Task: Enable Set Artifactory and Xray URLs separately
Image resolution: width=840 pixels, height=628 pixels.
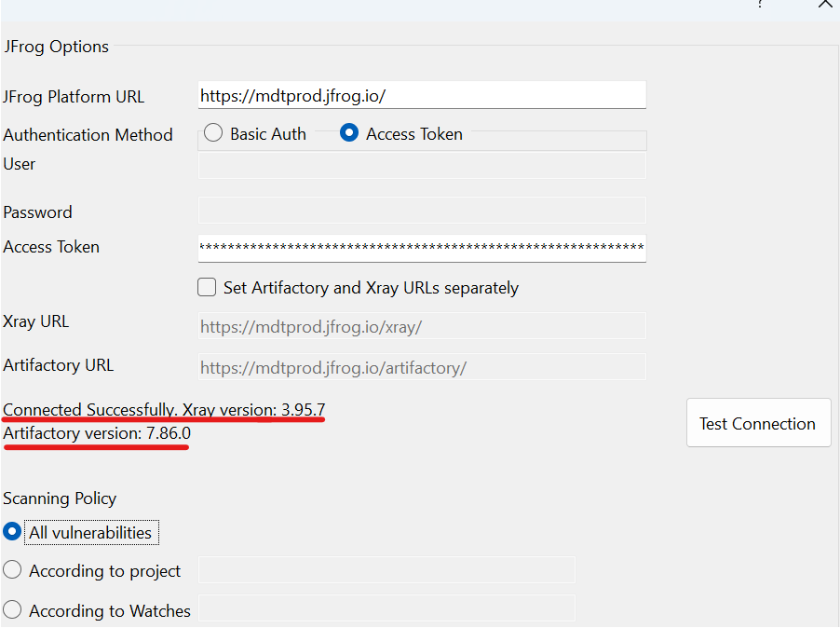Action: click(x=207, y=287)
